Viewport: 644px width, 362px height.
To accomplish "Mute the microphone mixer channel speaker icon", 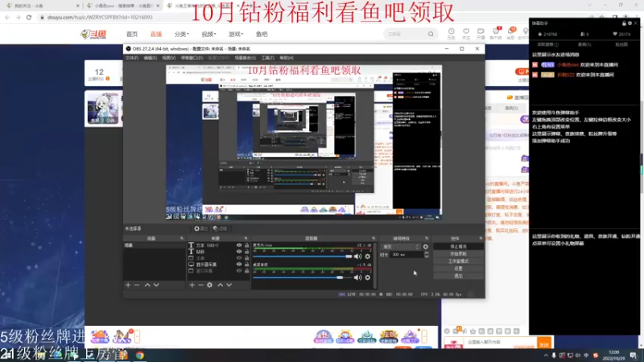I will click(357, 257).
